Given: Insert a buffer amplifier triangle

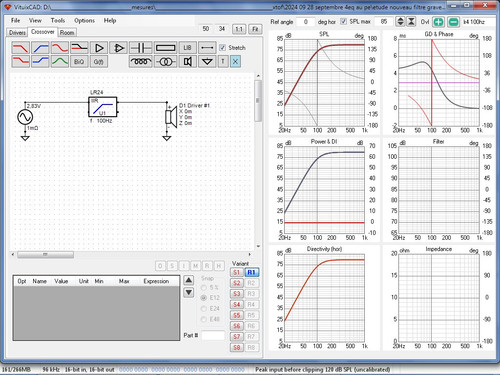Looking at the screenshot, I should coord(99,48).
